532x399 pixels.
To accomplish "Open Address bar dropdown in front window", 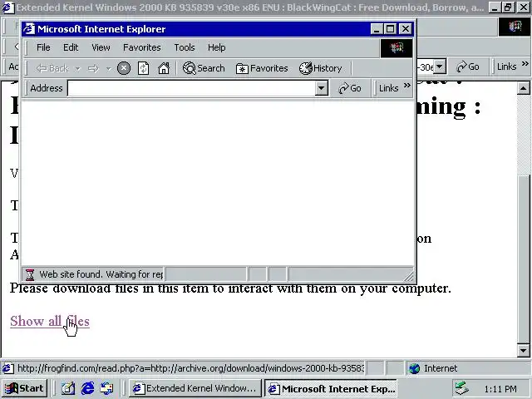I will (x=321, y=88).
